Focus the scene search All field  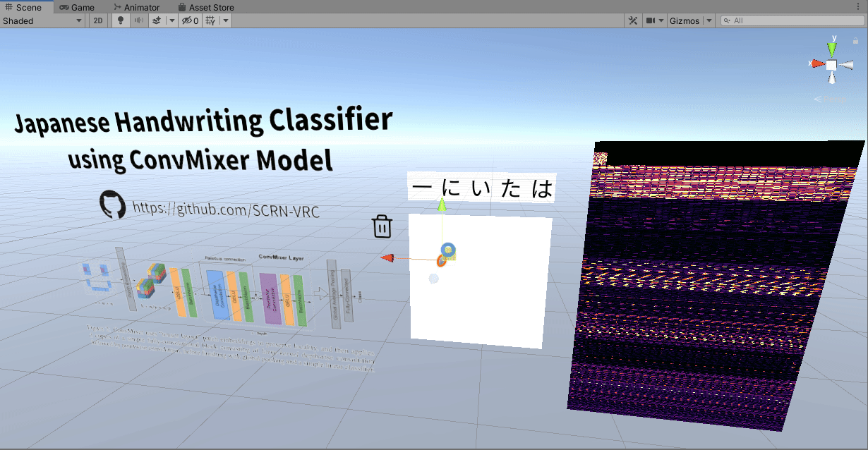click(792, 20)
